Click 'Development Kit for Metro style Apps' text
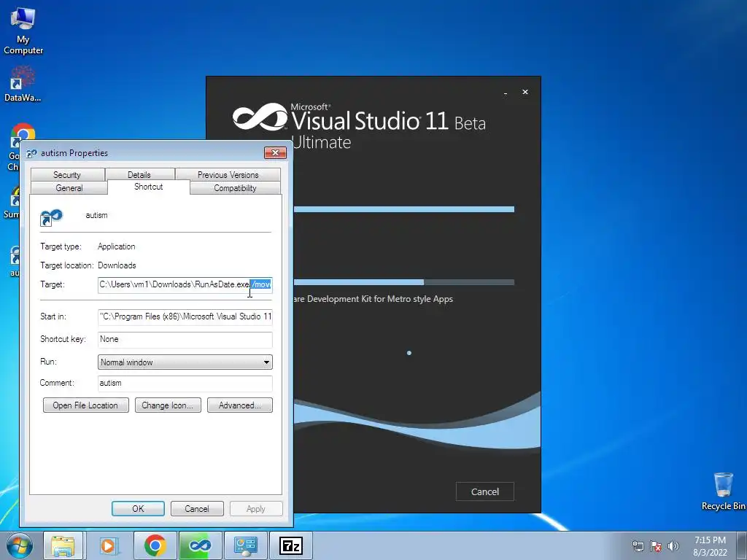Screen dimensions: 747x560 [x=380, y=299]
